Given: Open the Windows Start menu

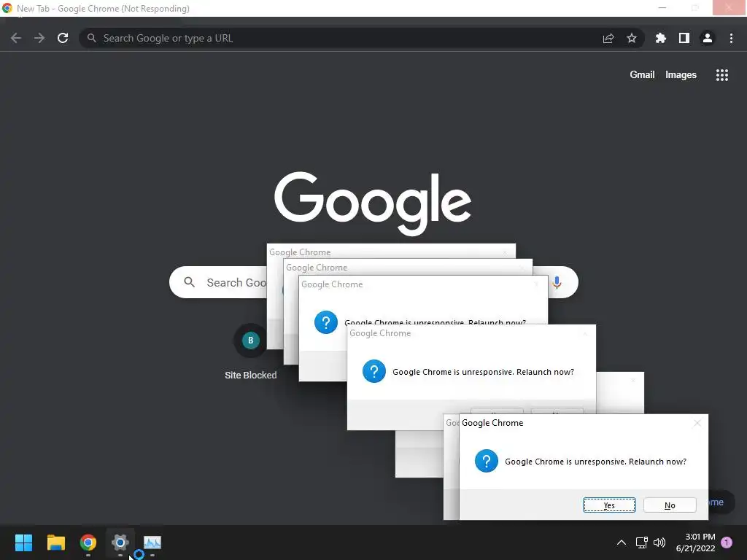Looking at the screenshot, I should tap(23, 542).
